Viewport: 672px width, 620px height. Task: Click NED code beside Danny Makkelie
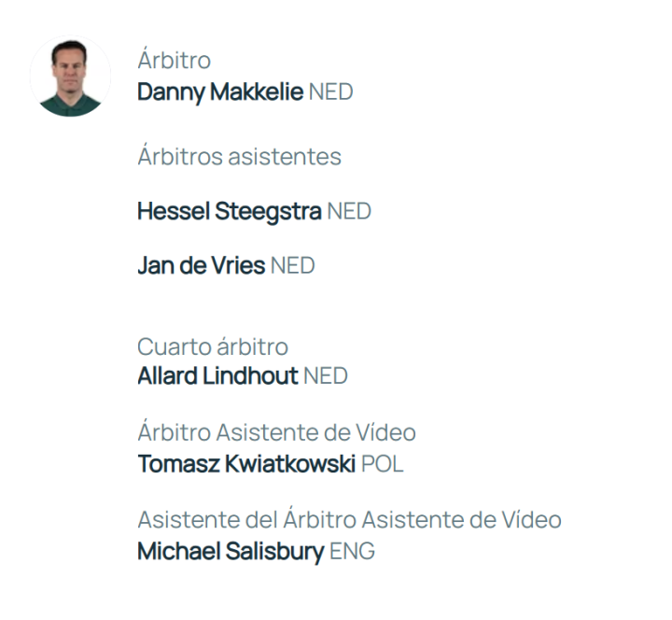(x=331, y=92)
